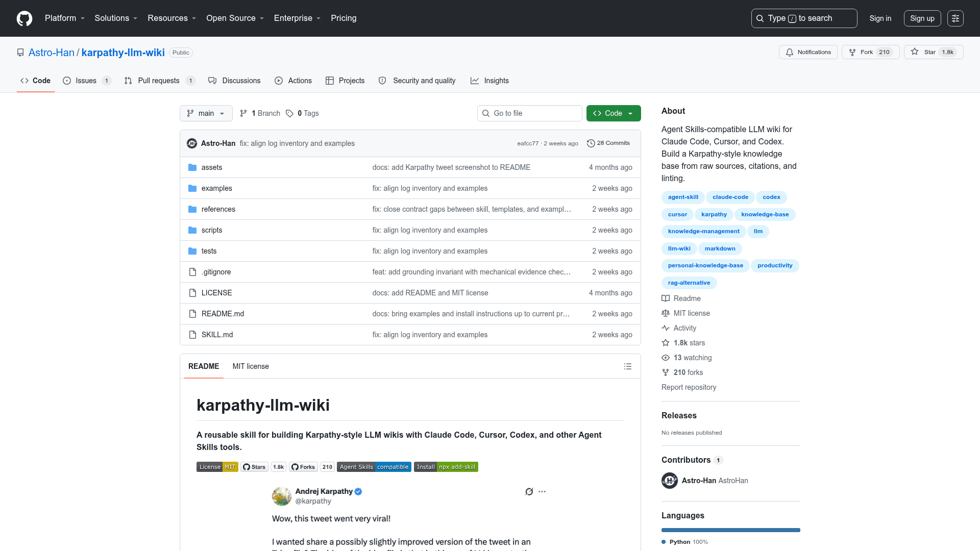This screenshot has height=551, width=980.
Task: Click the outline toggle icon in README header
Action: 628,366
